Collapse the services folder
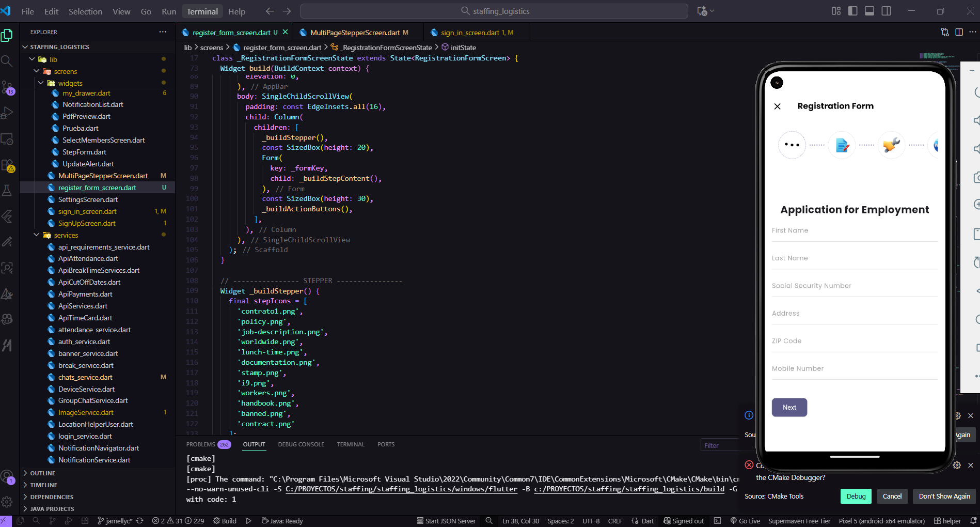 66,235
